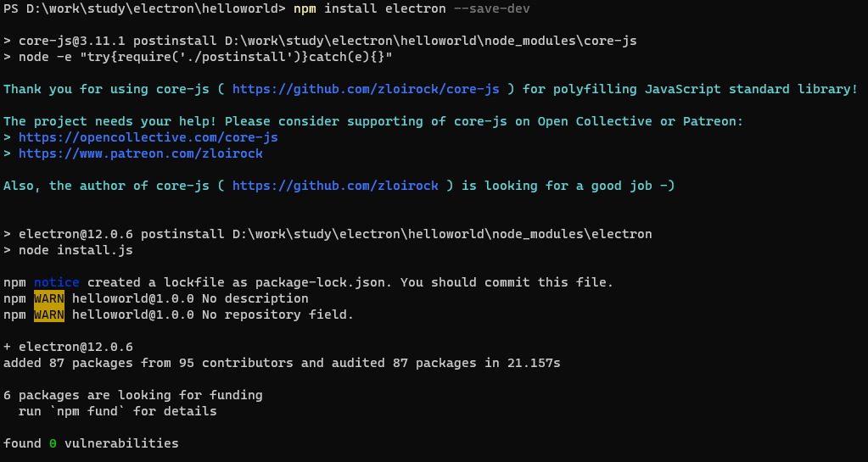Click the 'found 0 vulnerabilities' line
This screenshot has height=462, width=868.
pos(91,443)
